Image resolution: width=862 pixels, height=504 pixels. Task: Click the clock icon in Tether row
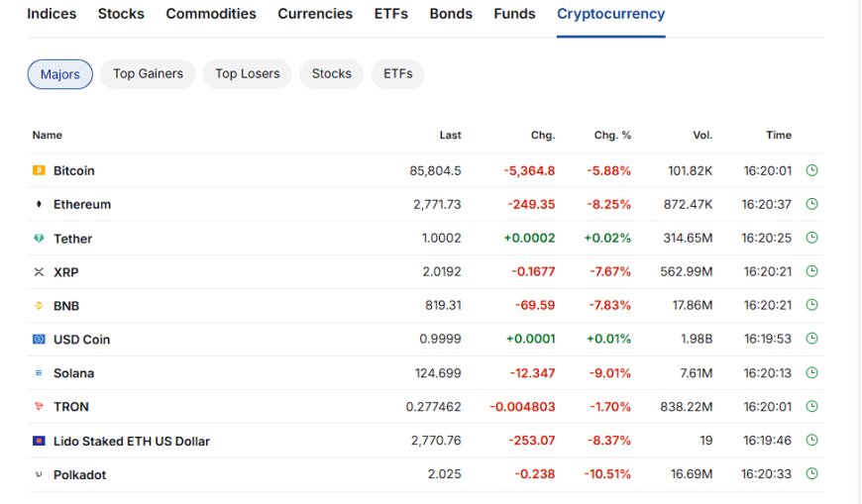[x=812, y=238]
